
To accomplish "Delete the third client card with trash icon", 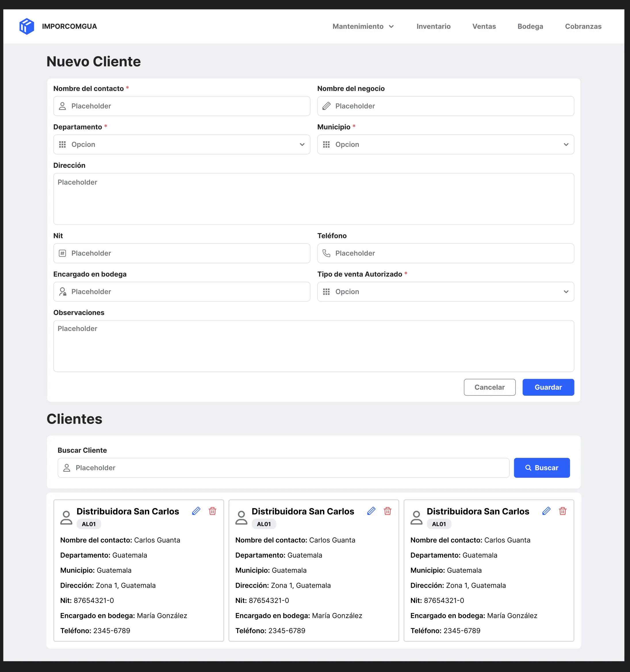I will [x=562, y=511].
